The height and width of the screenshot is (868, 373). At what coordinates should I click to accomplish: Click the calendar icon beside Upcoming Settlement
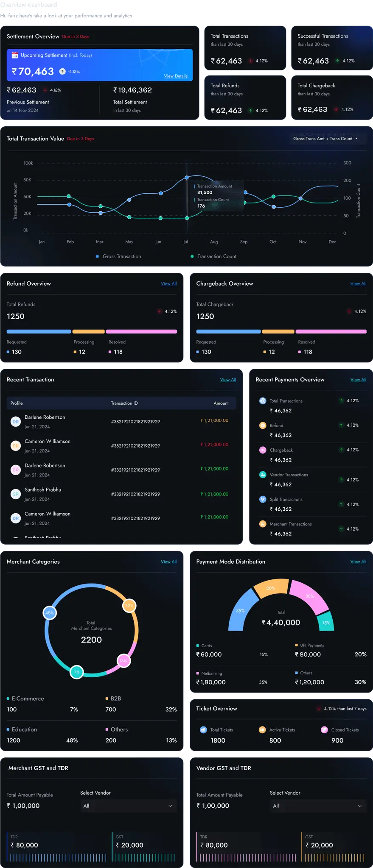click(x=15, y=55)
